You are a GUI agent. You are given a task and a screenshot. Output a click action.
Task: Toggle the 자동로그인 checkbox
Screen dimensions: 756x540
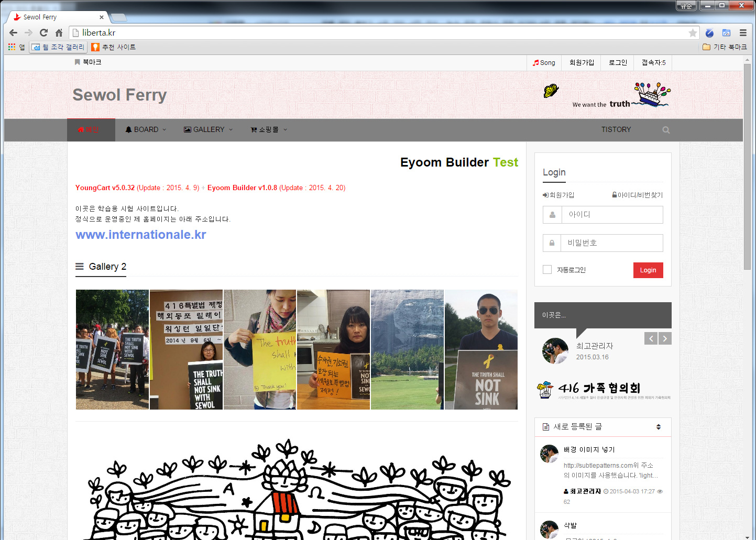coord(547,270)
